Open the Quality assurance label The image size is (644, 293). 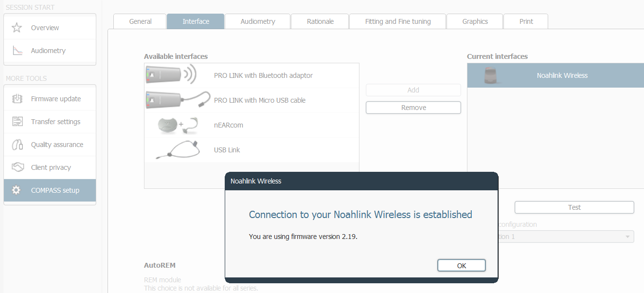coord(57,145)
